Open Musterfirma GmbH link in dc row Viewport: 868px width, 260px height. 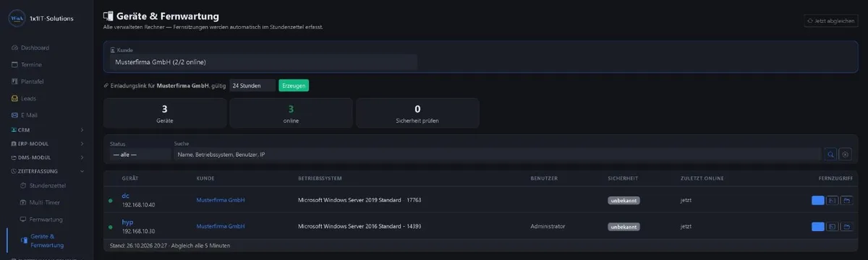click(x=221, y=200)
